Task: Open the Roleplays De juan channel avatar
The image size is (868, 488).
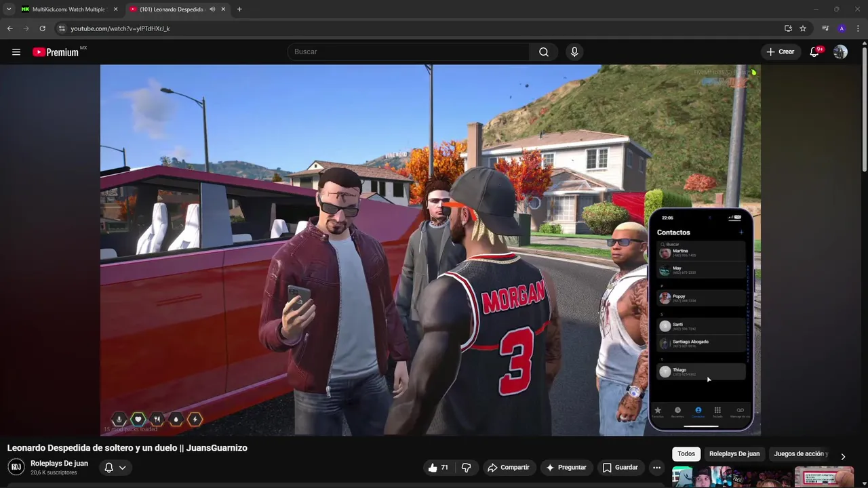Action: pyautogui.click(x=16, y=467)
